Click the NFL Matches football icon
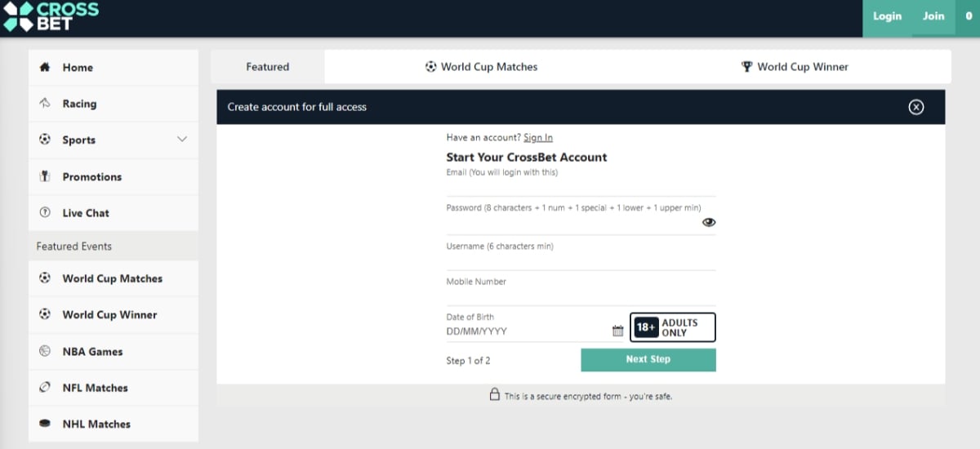This screenshot has width=980, height=449. pos(45,387)
